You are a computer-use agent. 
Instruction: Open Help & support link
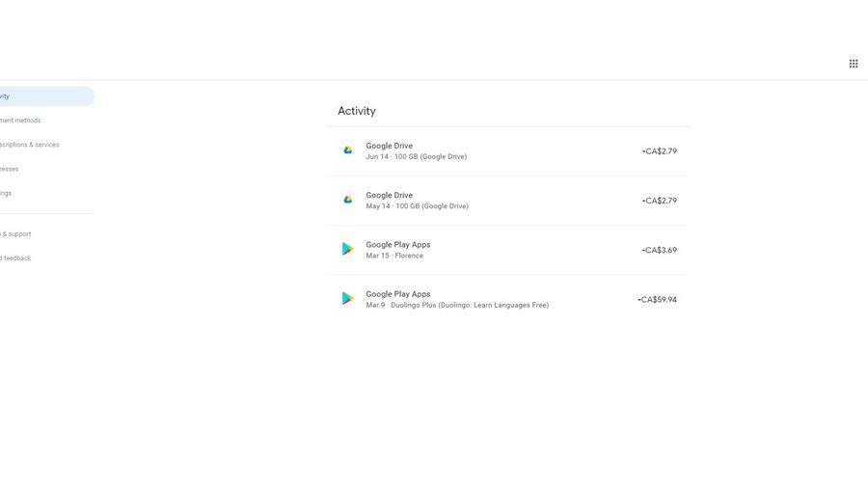pos(15,233)
